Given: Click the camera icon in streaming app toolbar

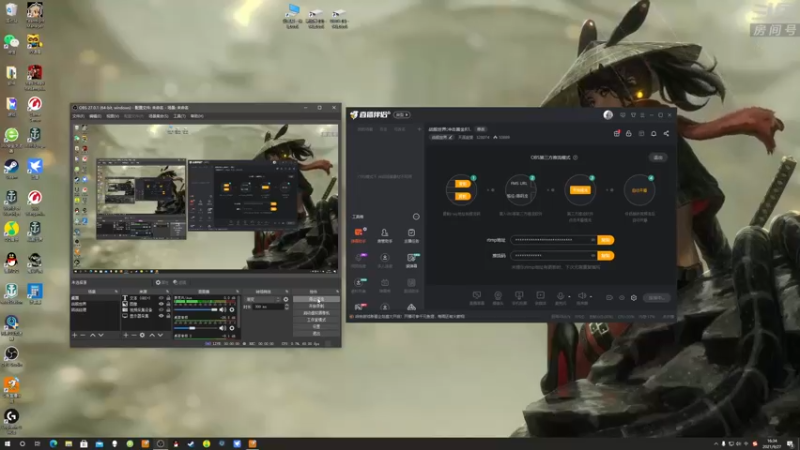Looking at the screenshot, I should click(x=497, y=295).
